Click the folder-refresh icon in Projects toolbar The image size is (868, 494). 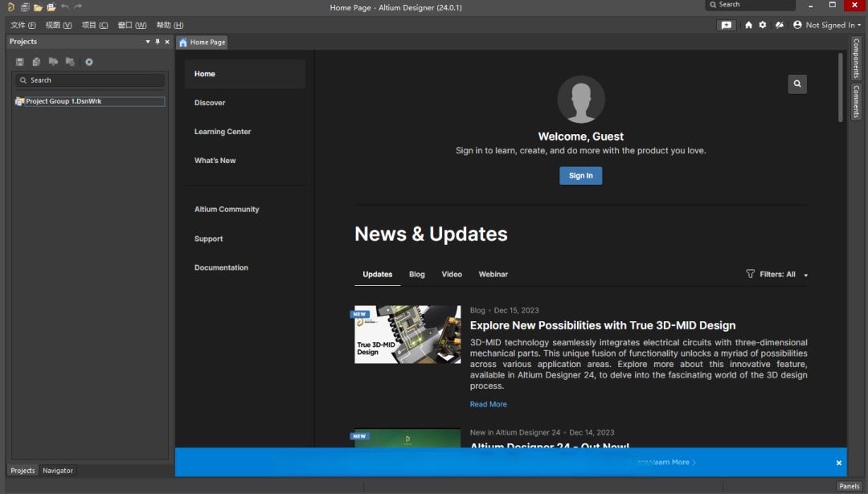click(x=70, y=61)
